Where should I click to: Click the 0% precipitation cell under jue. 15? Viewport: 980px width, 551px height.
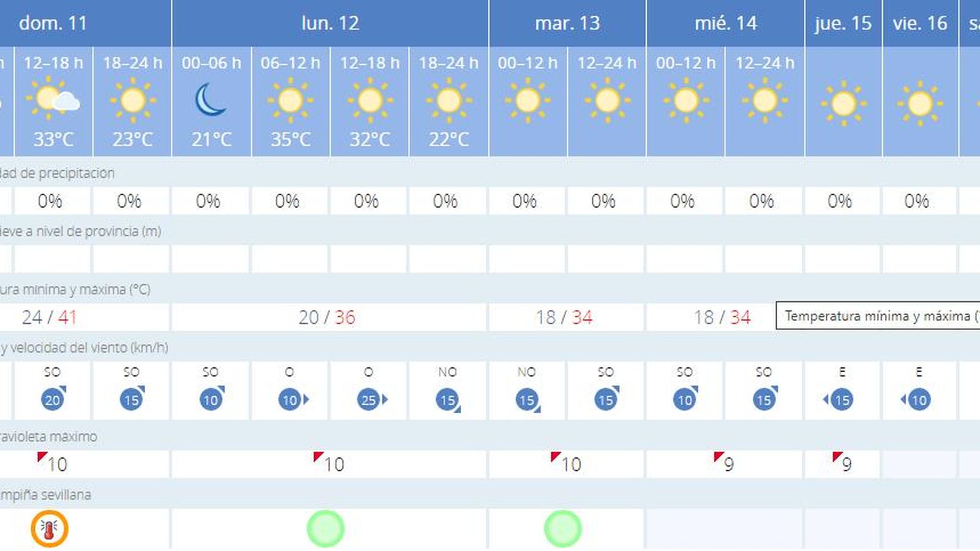pyautogui.click(x=842, y=200)
